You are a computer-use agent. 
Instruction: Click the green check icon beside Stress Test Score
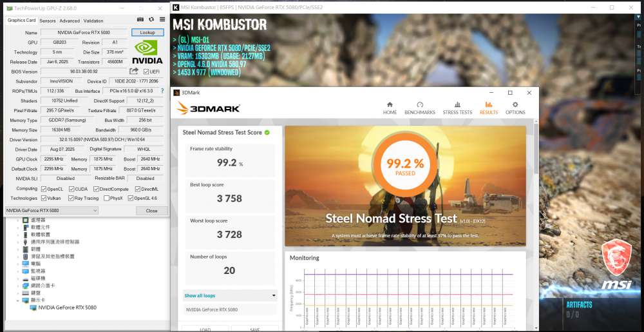point(267,132)
